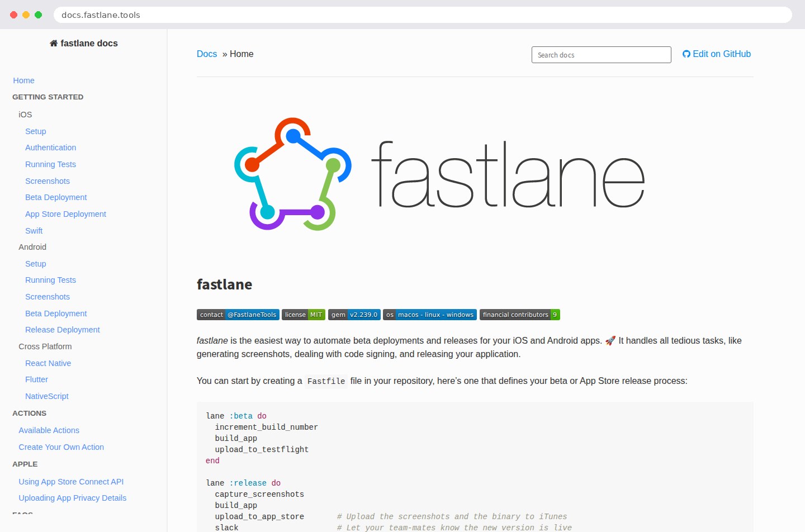Open the license MIT badge

(x=304, y=315)
